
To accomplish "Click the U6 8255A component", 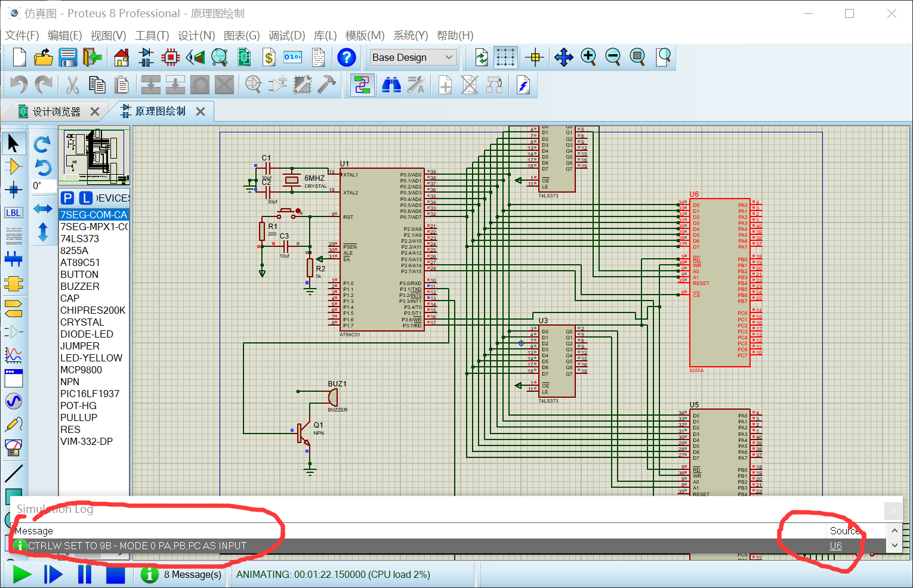I will (x=719, y=283).
